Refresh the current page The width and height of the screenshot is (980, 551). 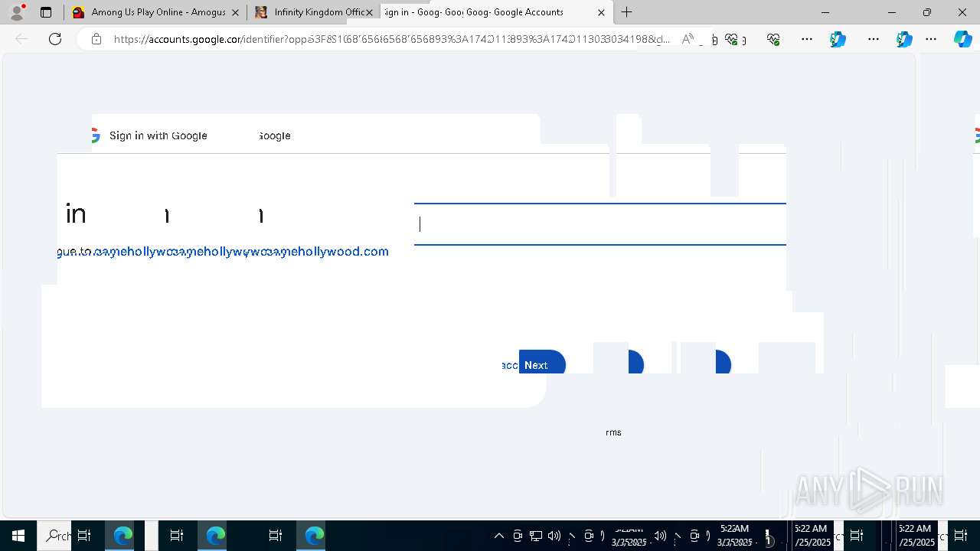point(55,39)
